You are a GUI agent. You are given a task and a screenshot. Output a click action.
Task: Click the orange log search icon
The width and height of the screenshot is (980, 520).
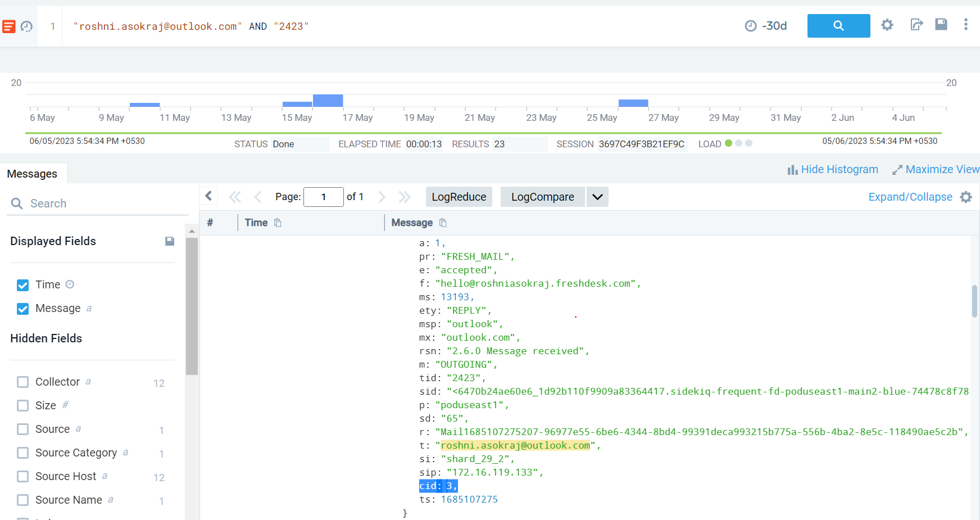(x=9, y=26)
